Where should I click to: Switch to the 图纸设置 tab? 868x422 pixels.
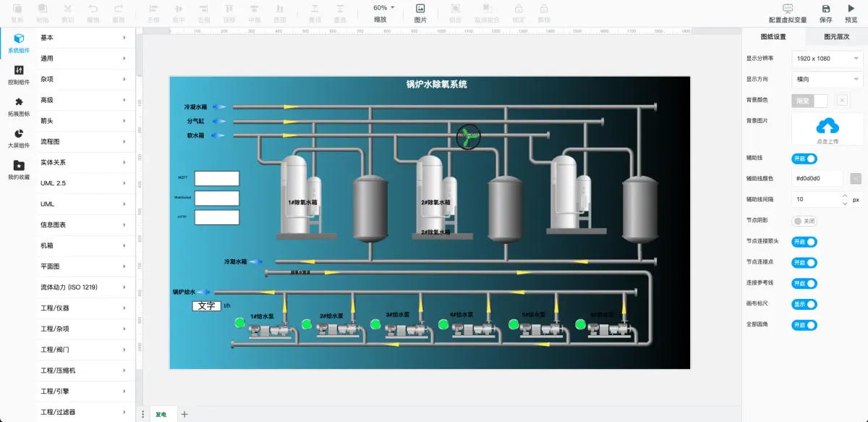pos(773,37)
